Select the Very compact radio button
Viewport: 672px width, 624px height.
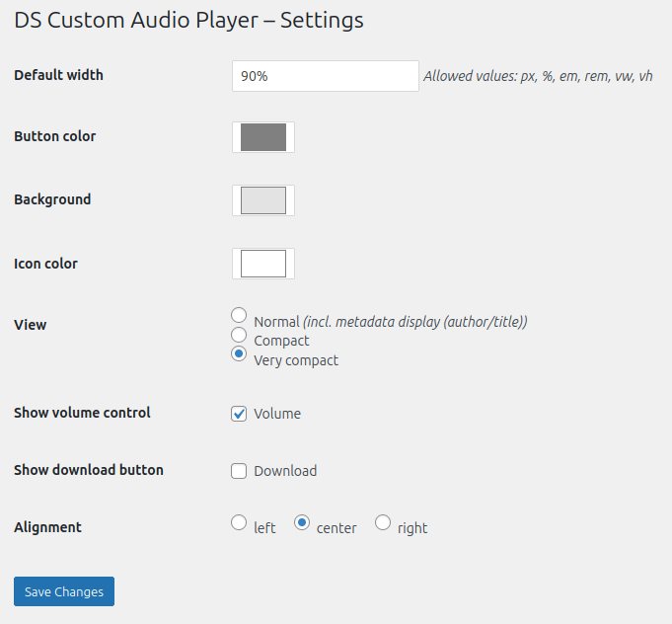coord(239,353)
